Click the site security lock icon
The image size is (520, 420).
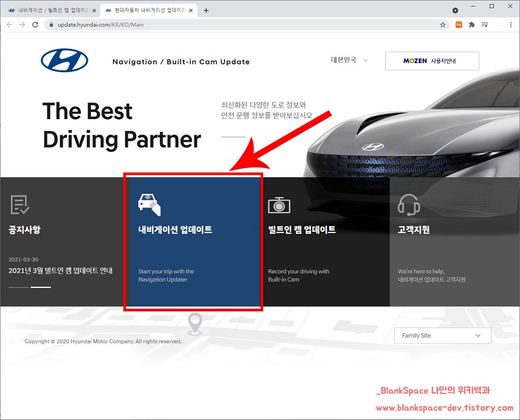point(51,24)
